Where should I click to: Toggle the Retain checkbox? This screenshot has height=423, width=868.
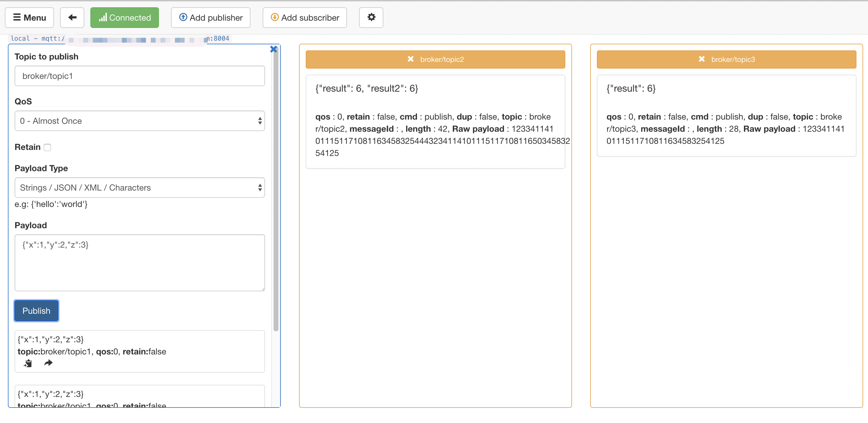[x=48, y=147]
